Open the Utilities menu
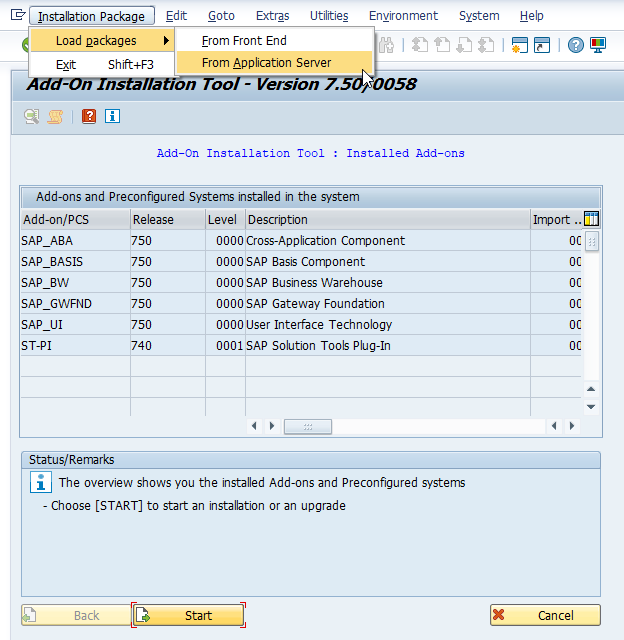 [x=329, y=16]
